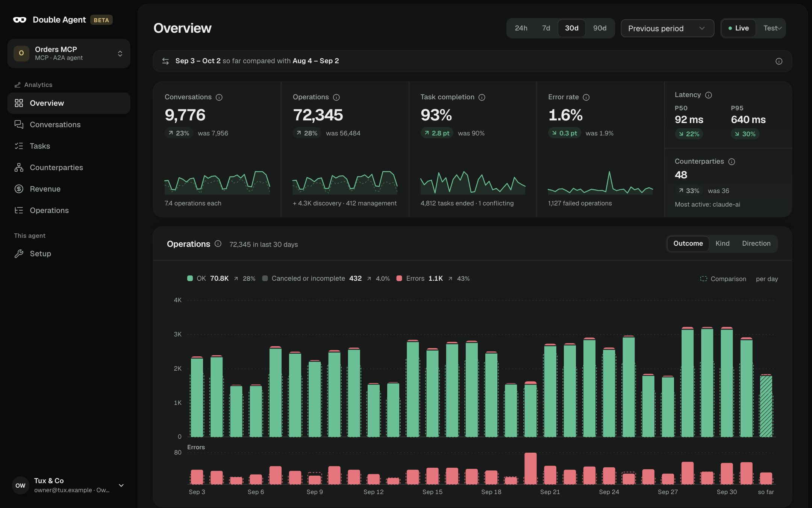Open the Tasks page

click(69, 146)
